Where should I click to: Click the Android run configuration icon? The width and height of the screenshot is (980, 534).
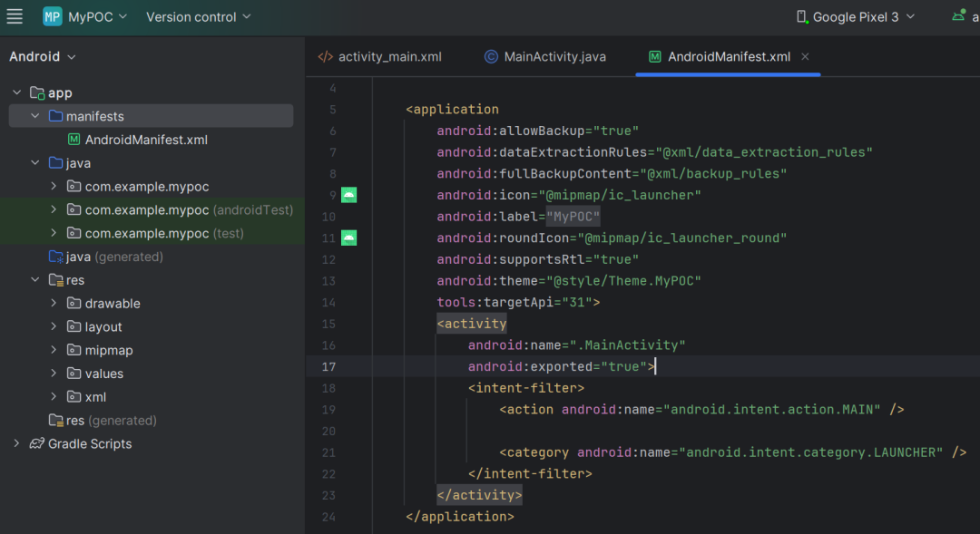[x=958, y=16]
